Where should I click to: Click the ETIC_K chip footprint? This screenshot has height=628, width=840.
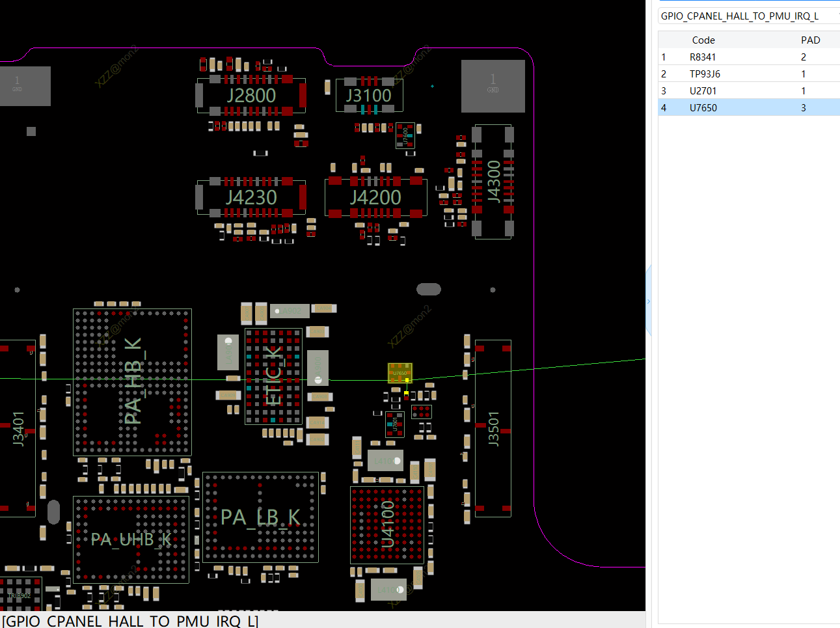(273, 377)
